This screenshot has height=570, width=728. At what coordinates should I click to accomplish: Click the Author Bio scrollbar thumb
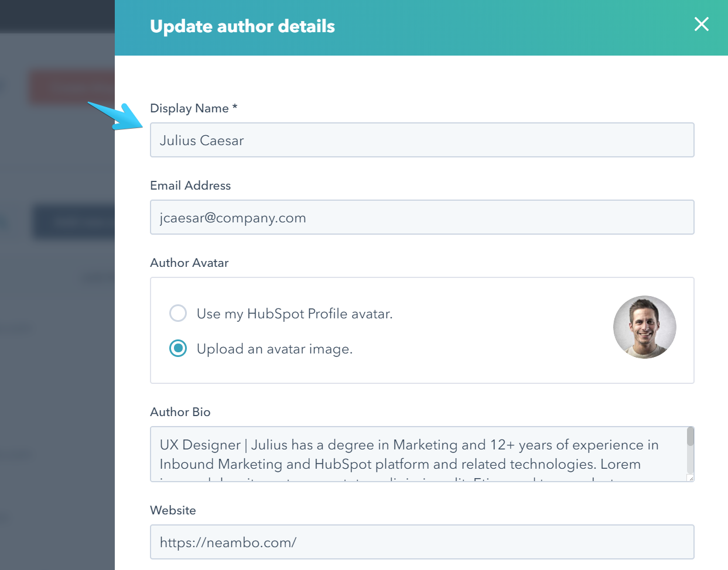[691, 437]
